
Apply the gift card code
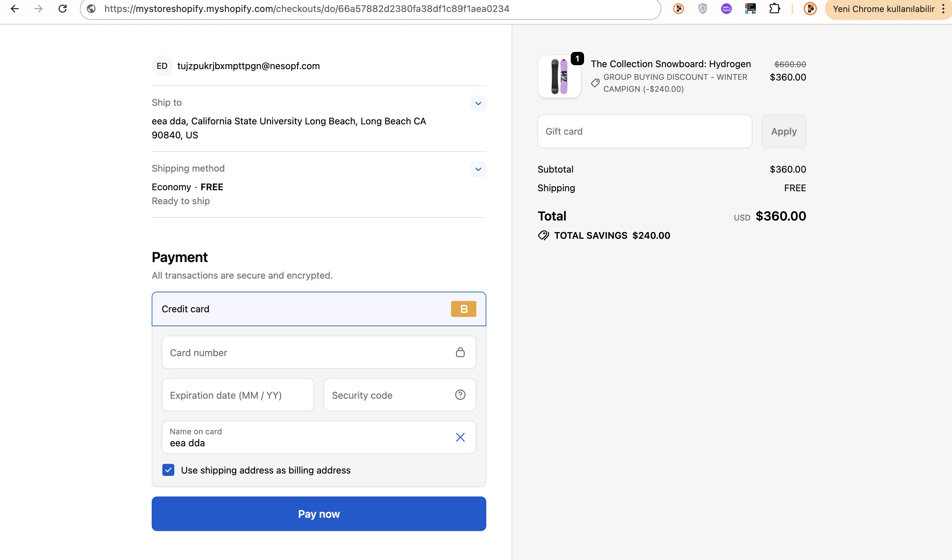pyautogui.click(x=783, y=131)
